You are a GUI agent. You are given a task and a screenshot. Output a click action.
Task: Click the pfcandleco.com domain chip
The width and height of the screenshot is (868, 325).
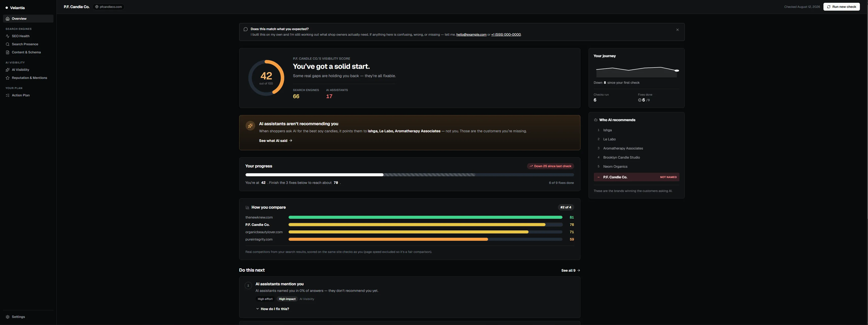(109, 7)
